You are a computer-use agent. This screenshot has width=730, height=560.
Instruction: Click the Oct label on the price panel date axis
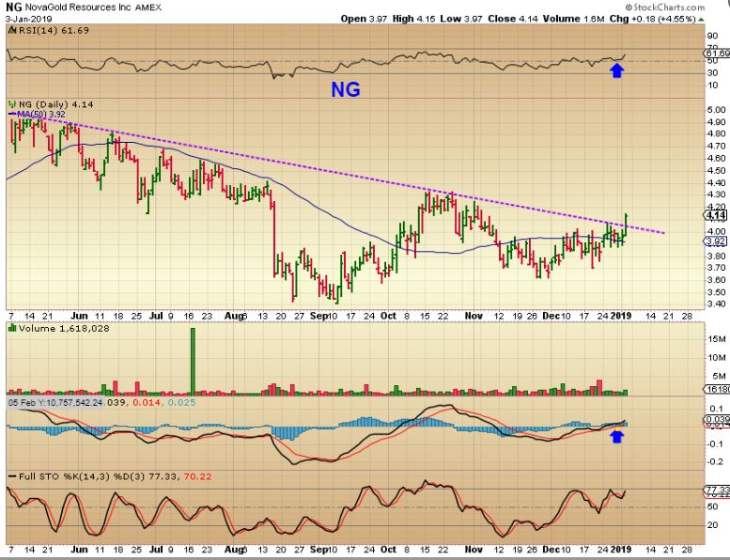coord(388,316)
